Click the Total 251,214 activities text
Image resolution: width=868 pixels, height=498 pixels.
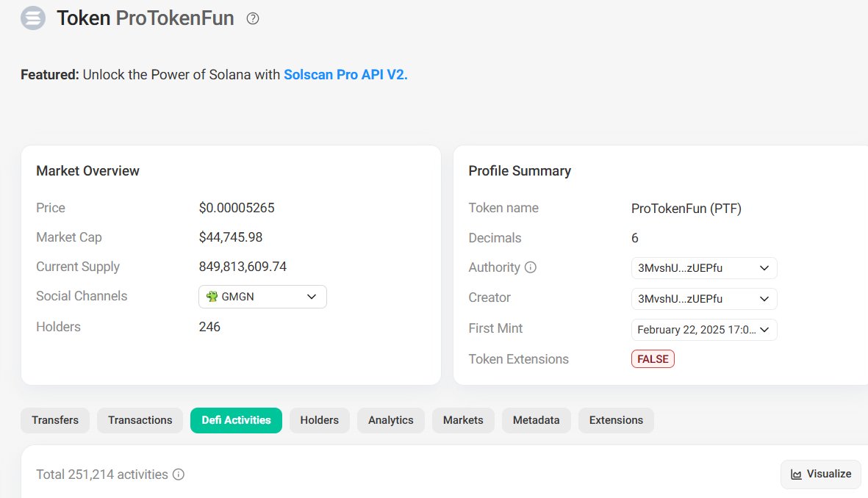tap(102, 474)
